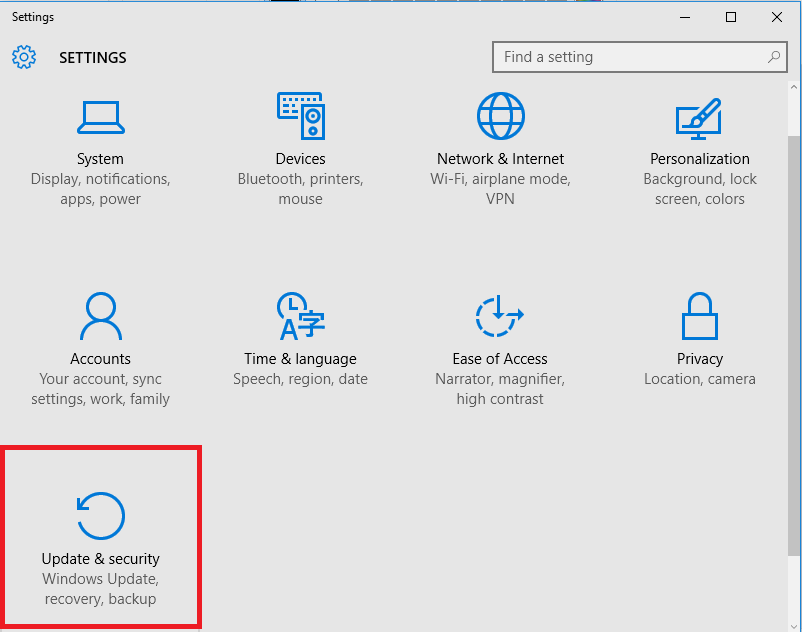Click the SETTINGS header label
The width and height of the screenshot is (802, 632).
click(x=92, y=57)
